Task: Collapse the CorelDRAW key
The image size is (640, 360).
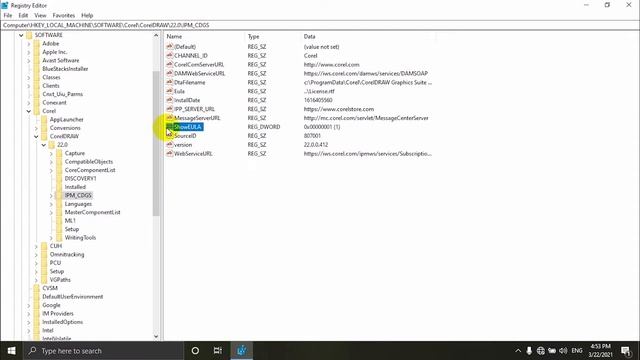Action: [x=36, y=137]
